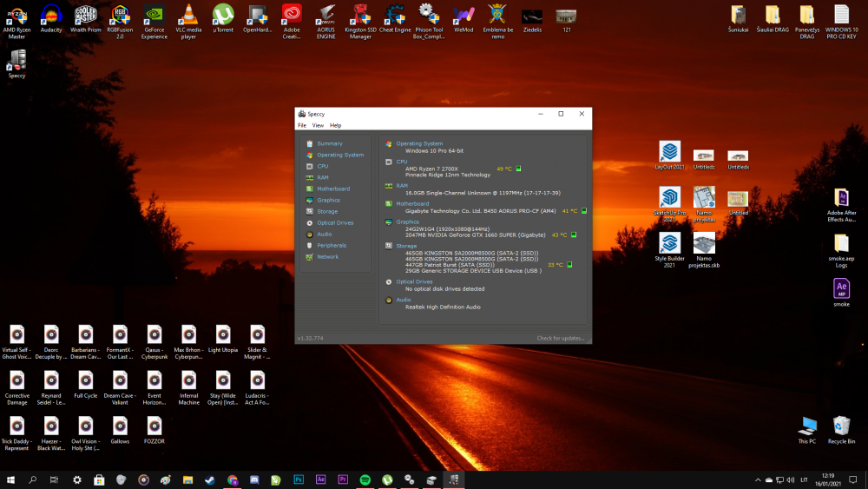This screenshot has width=868, height=489.
Task: Select the FOZZOR audio file icon
Action: [x=155, y=430]
